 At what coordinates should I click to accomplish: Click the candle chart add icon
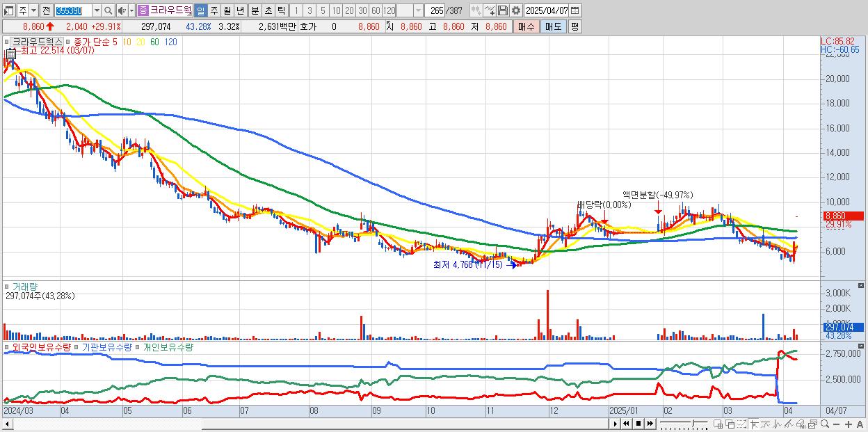click(476, 10)
